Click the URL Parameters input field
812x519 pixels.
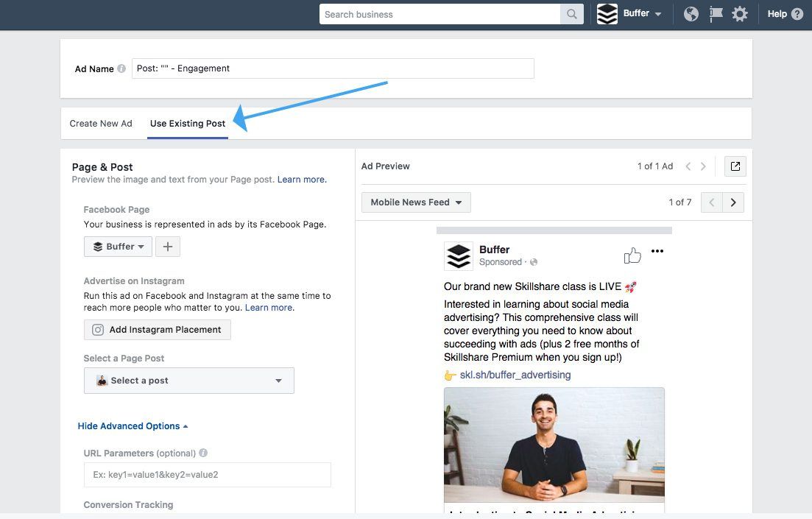click(207, 474)
